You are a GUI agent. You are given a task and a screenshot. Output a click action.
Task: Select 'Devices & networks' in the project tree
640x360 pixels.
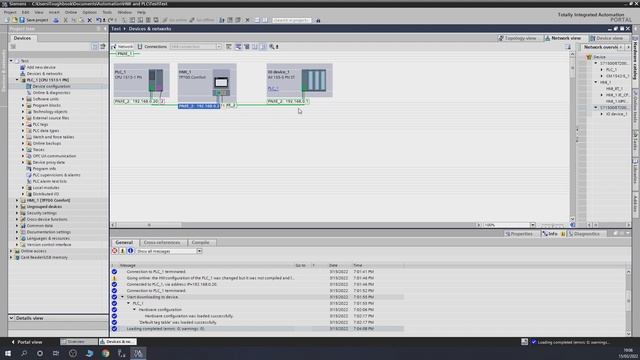[44, 73]
